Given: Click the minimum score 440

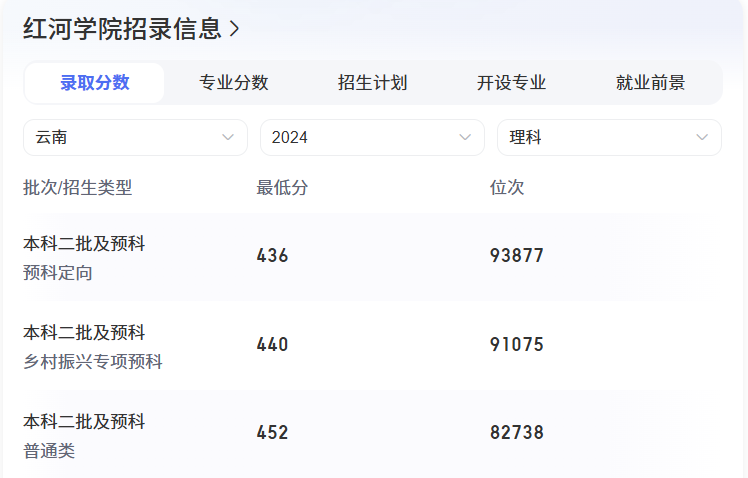Looking at the screenshot, I should click(272, 344).
